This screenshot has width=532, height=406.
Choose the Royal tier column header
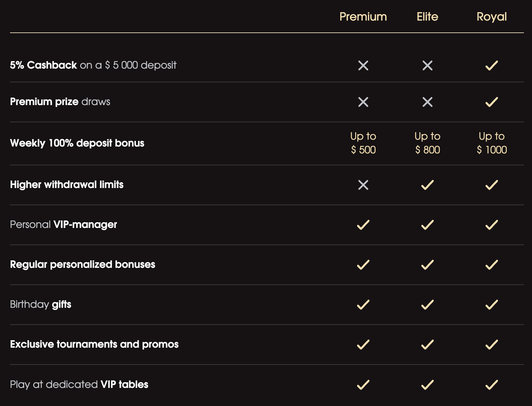click(x=491, y=17)
